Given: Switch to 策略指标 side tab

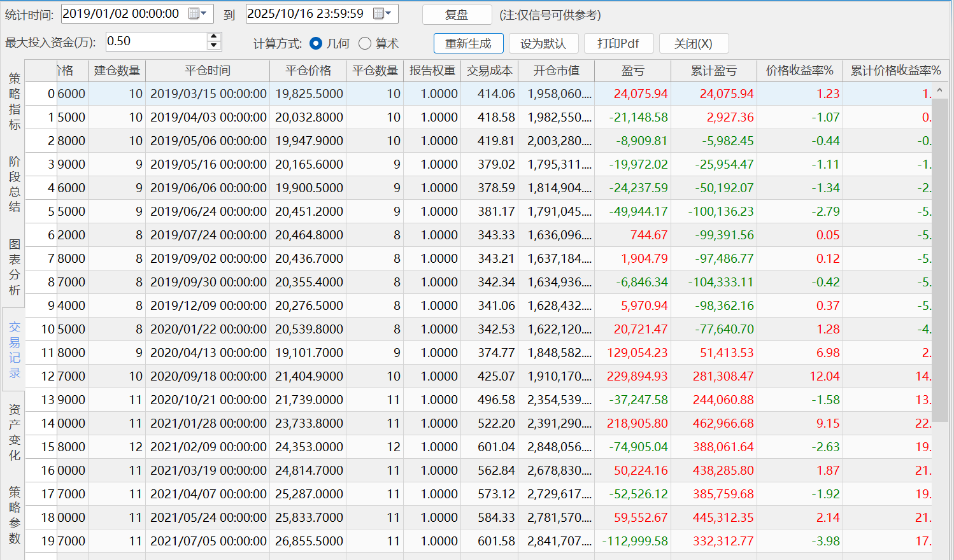Looking at the screenshot, I should click(x=14, y=101).
